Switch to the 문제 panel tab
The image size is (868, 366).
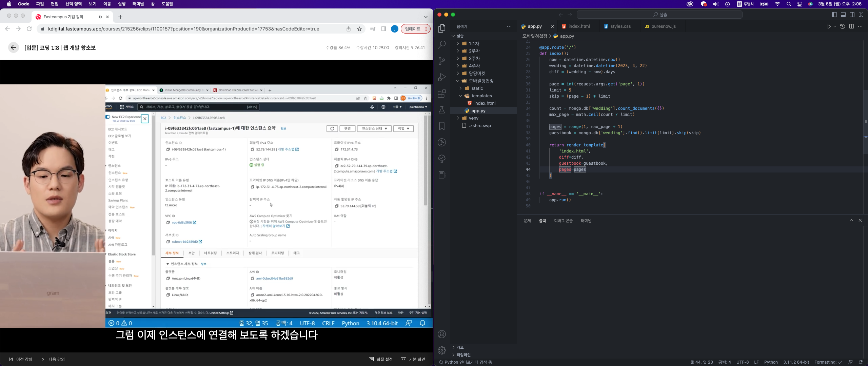(527, 221)
